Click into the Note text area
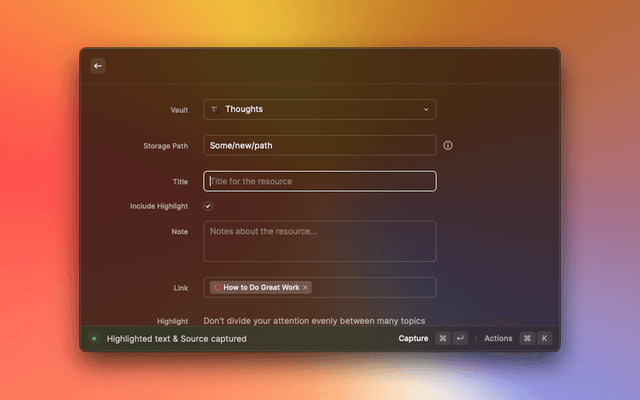 click(x=319, y=241)
